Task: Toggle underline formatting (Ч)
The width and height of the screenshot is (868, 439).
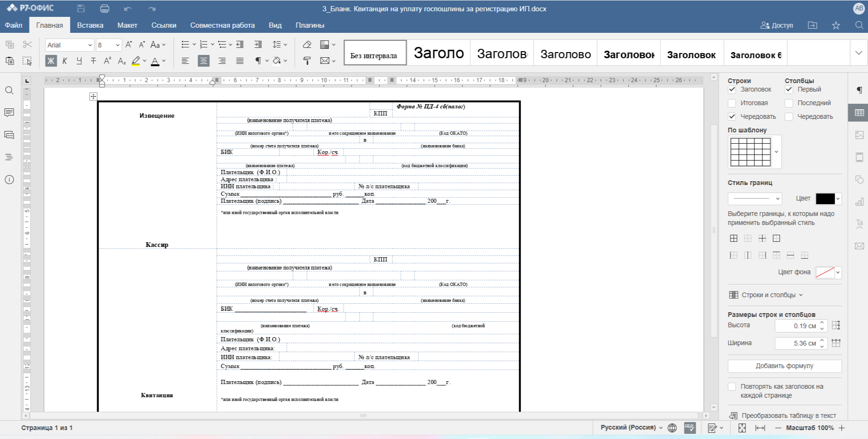Action: click(79, 61)
